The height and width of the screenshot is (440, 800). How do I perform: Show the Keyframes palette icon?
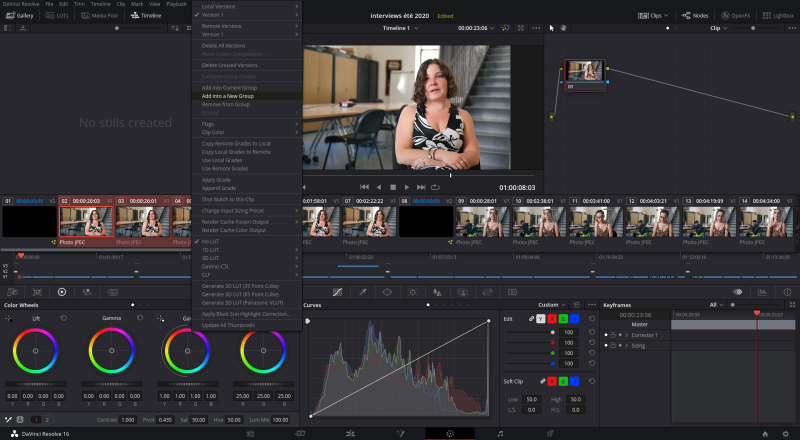(x=737, y=292)
